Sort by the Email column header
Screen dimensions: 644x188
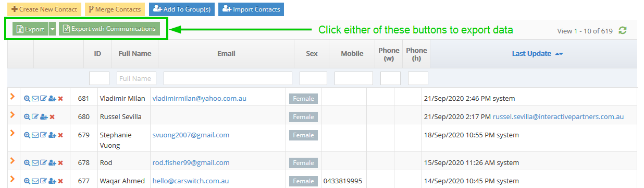pyautogui.click(x=226, y=53)
